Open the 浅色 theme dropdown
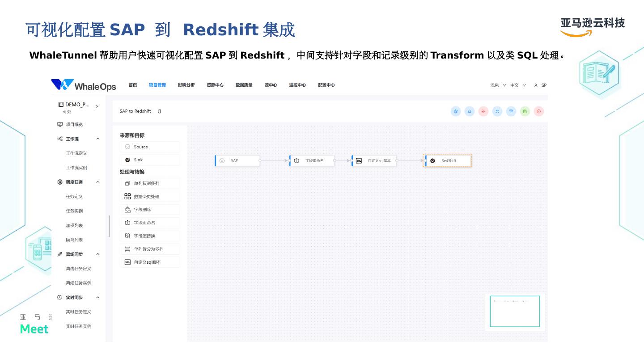The height and width of the screenshot is (362, 644). point(498,85)
